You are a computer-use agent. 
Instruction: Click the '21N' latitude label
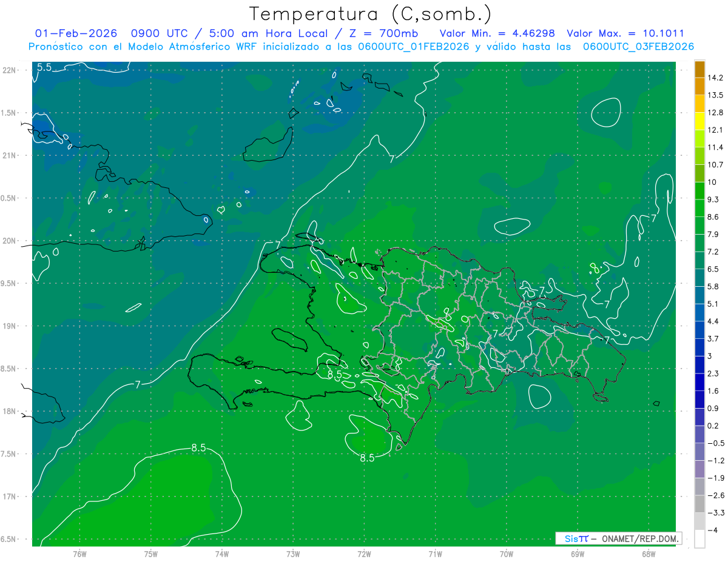8,156
